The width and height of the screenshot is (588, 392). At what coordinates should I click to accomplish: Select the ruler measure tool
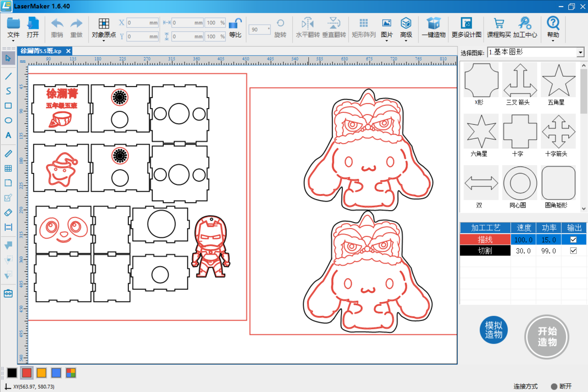pos(8,154)
